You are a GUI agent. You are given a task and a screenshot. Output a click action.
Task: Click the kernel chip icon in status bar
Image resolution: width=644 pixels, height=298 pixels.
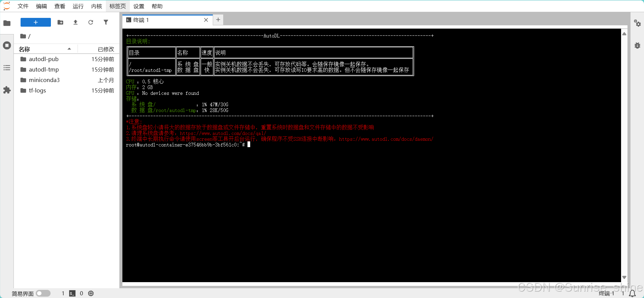tap(91, 293)
